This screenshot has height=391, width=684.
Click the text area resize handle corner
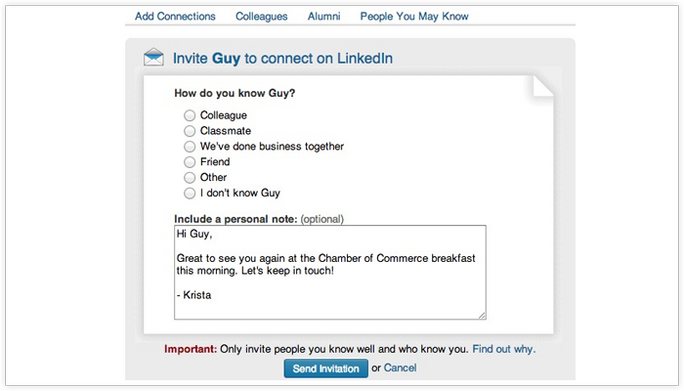coord(482,316)
